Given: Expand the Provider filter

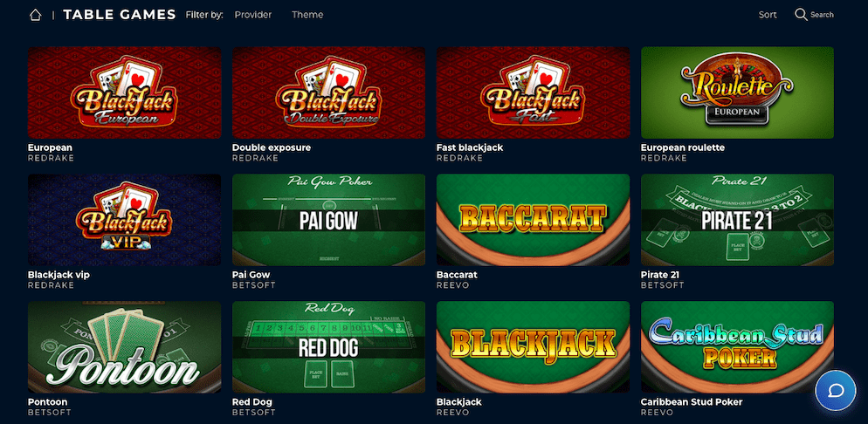Looking at the screenshot, I should (x=253, y=15).
